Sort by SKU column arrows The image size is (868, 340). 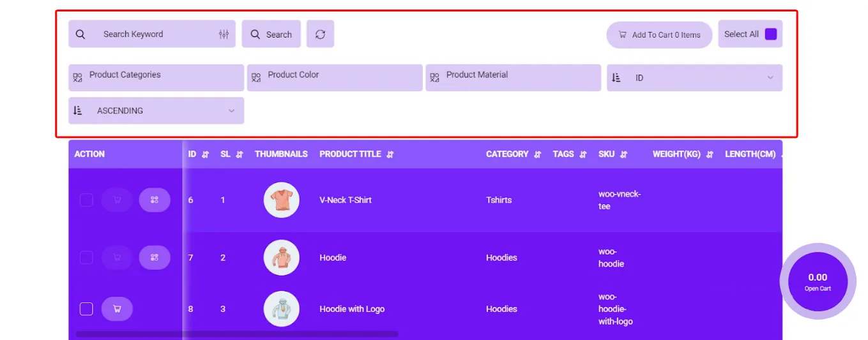coord(623,154)
